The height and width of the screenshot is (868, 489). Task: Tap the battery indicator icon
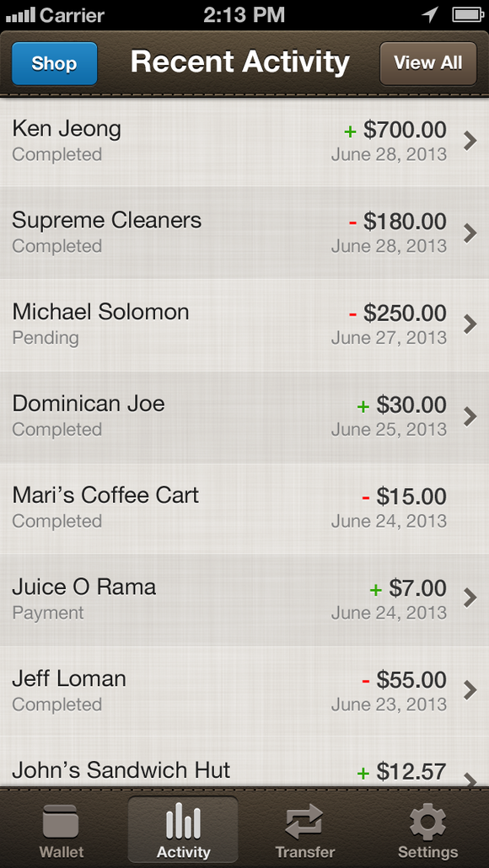coord(469,14)
